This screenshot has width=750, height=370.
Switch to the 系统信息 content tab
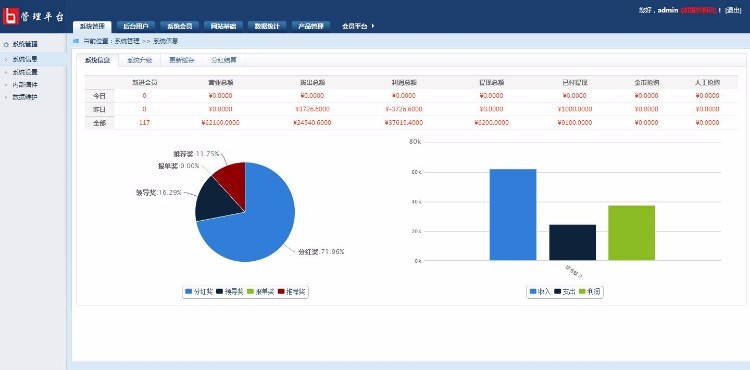click(x=98, y=60)
